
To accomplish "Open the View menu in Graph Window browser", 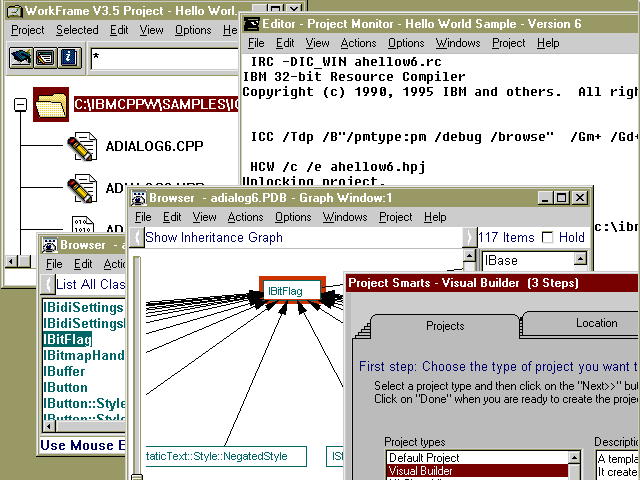I will 204,217.
